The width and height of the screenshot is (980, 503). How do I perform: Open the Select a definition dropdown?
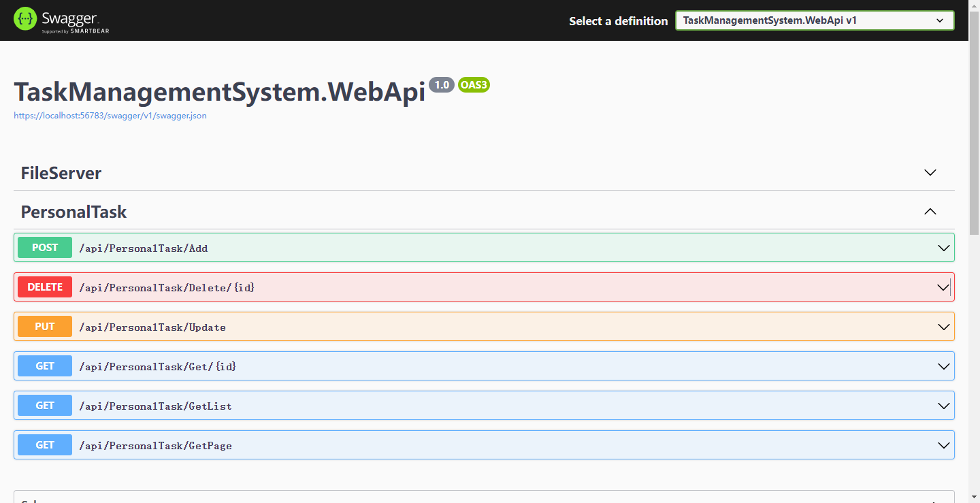click(814, 20)
